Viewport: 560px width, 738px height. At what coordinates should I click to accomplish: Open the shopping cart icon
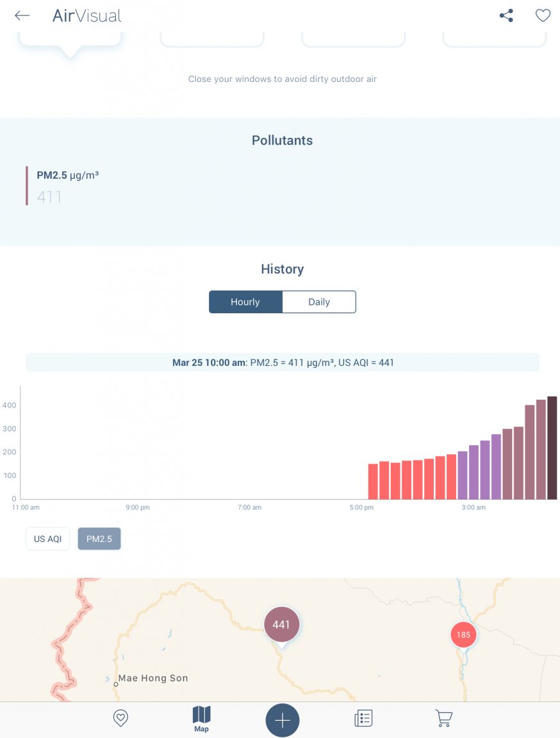(443, 718)
